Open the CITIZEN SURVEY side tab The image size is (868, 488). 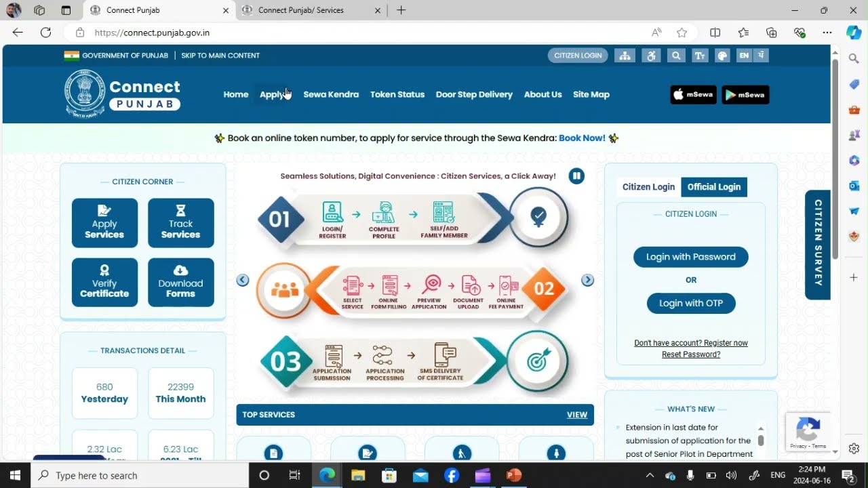click(818, 245)
